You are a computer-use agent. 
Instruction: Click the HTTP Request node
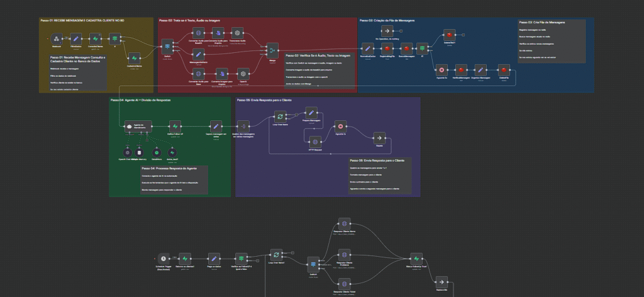point(316,140)
